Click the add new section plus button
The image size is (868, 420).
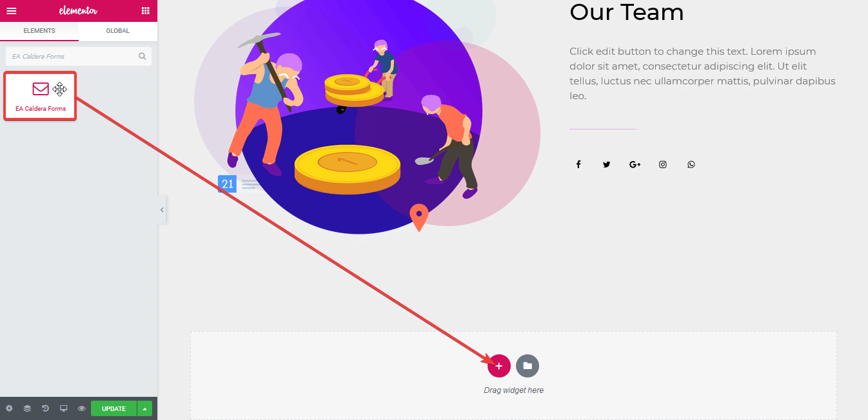[499, 366]
